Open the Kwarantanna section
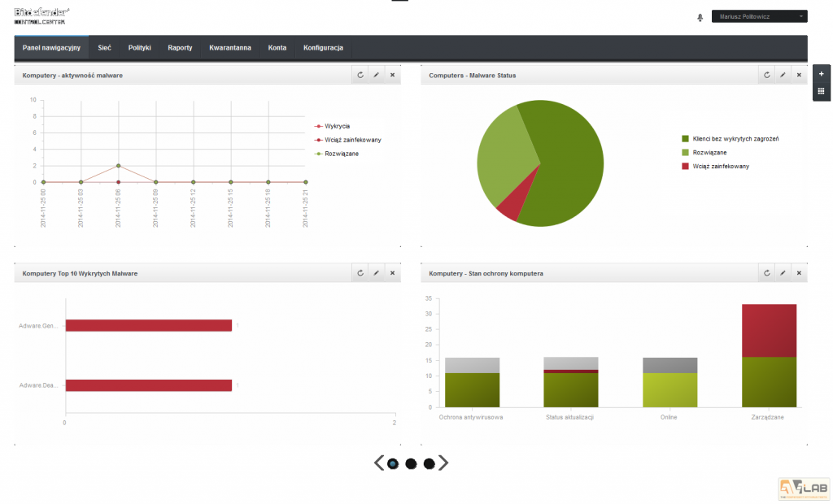Viewport: 833px width, 504px height. click(x=231, y=48)
